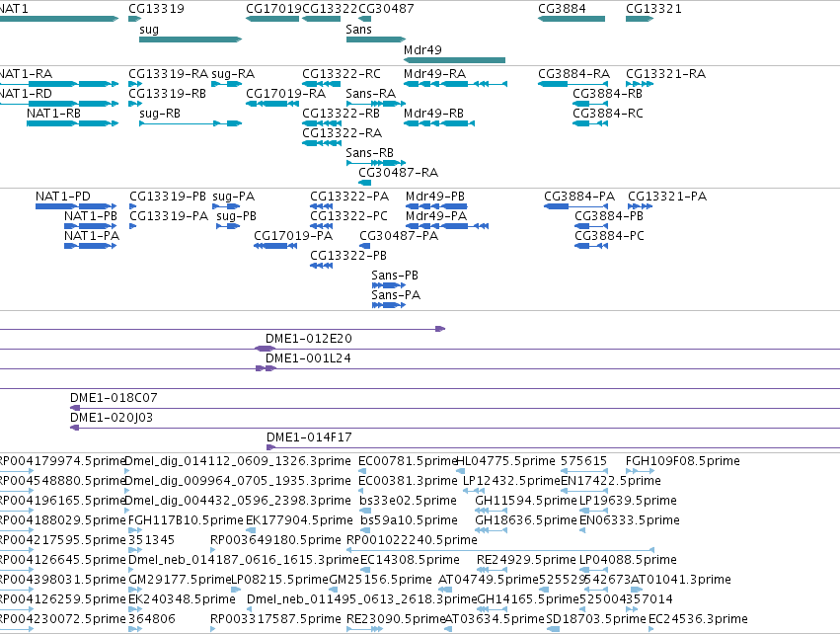
Task: Select the Mdr49-PB protein label
Action: coord(435,197)
